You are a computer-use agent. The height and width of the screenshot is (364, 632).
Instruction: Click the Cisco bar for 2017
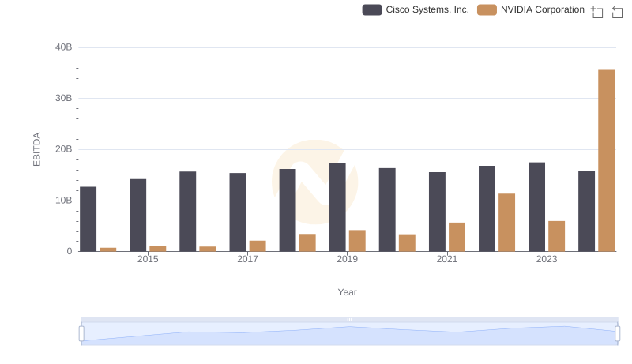238,212
